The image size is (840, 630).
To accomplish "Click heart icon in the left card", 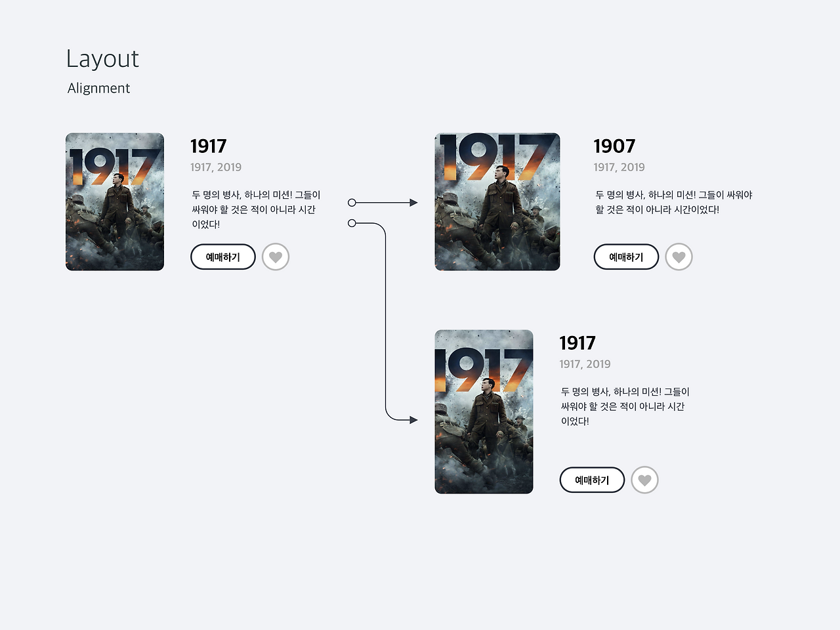I will click(276, 257).
